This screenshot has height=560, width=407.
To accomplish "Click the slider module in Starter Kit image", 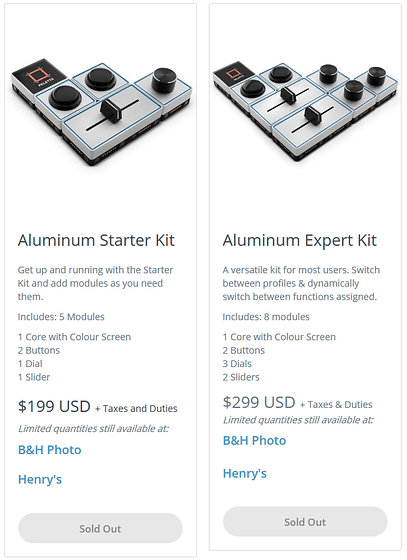I will point(112,116).
